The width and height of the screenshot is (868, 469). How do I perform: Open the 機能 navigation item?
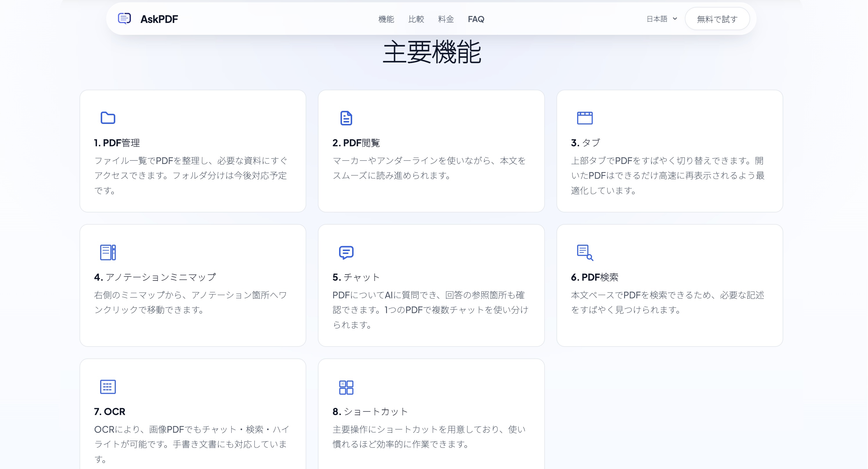386,19
